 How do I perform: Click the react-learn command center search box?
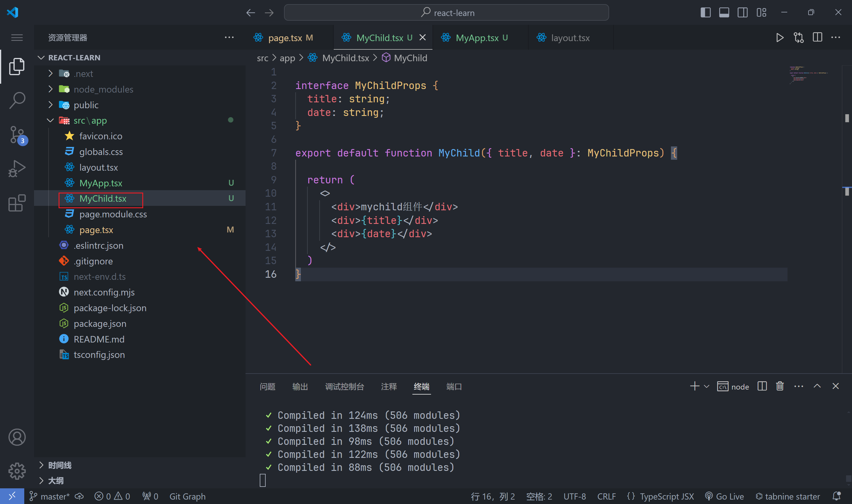coord(446,12)
